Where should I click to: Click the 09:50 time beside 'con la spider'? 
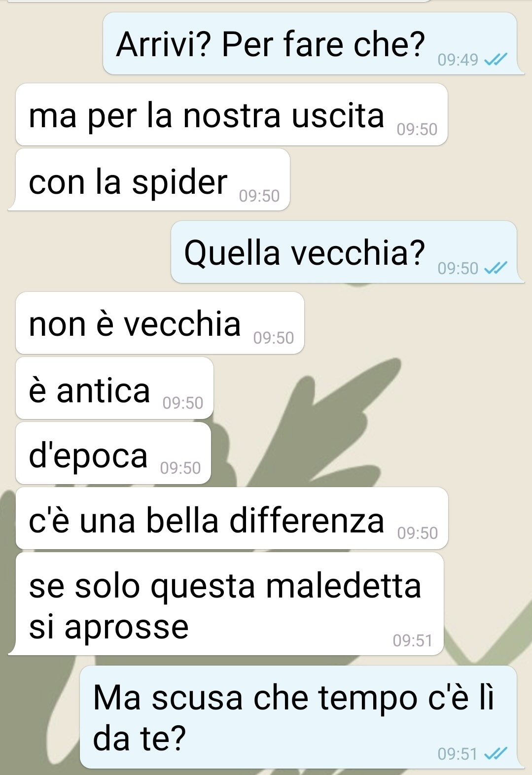[259, 196]
